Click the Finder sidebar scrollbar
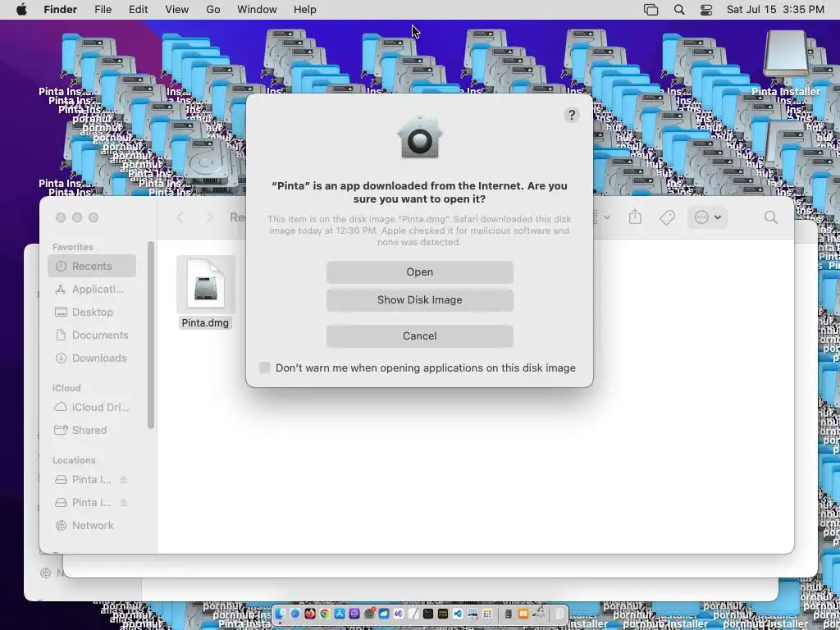 tap(151, 335)
